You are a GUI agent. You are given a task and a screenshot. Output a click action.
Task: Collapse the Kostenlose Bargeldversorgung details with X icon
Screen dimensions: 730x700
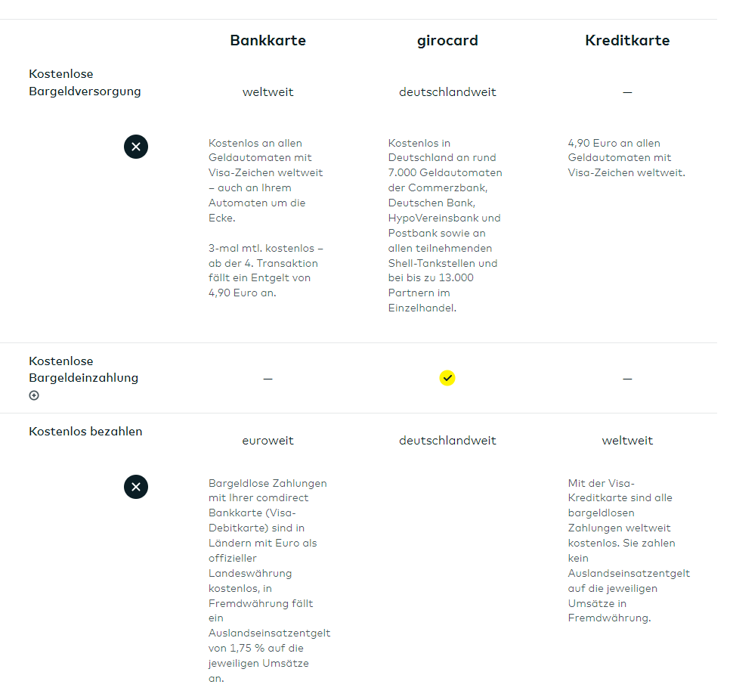click(x=136, y=147)
